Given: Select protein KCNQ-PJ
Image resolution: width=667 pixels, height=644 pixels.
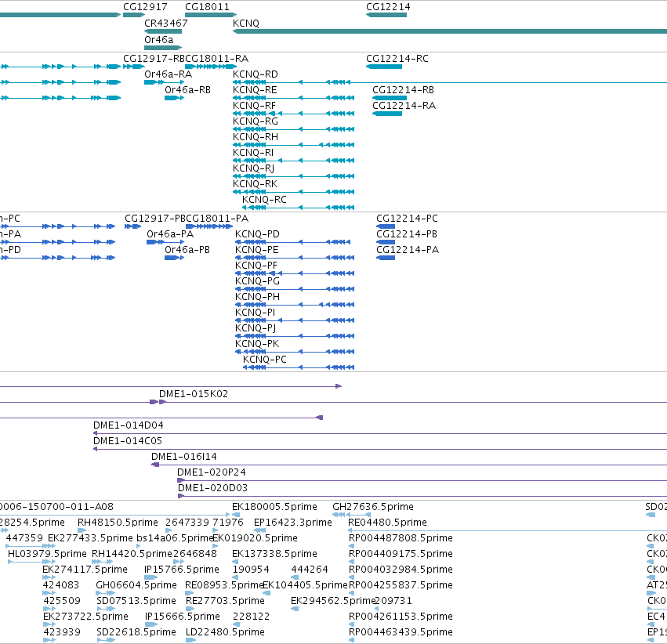Looking at the screenshot, I should [x=256, y=328].
